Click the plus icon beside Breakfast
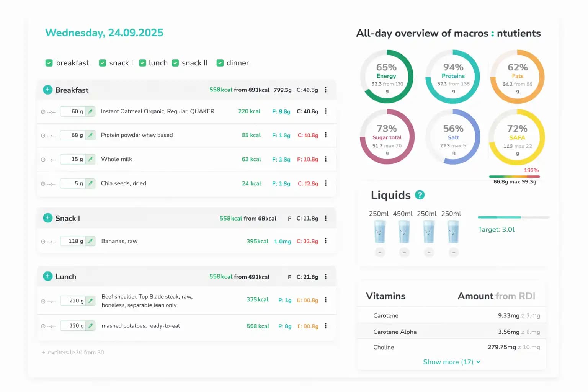 [47, 90]
